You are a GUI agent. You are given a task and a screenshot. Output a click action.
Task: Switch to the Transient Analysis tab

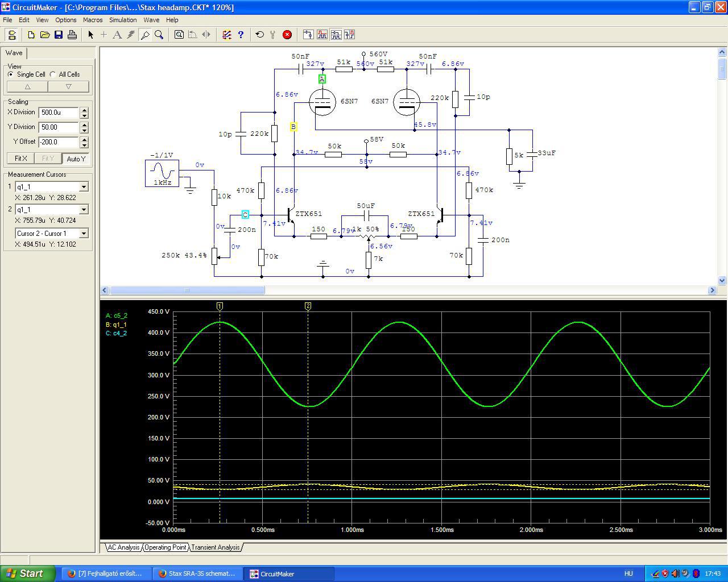[216, 547]
